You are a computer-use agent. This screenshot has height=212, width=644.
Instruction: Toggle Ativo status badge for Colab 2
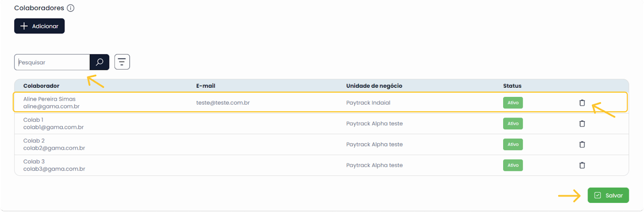click(x=513, y=144)
